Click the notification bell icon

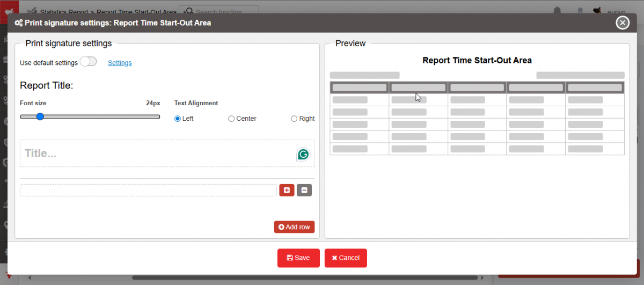click(x=558, y=11)
